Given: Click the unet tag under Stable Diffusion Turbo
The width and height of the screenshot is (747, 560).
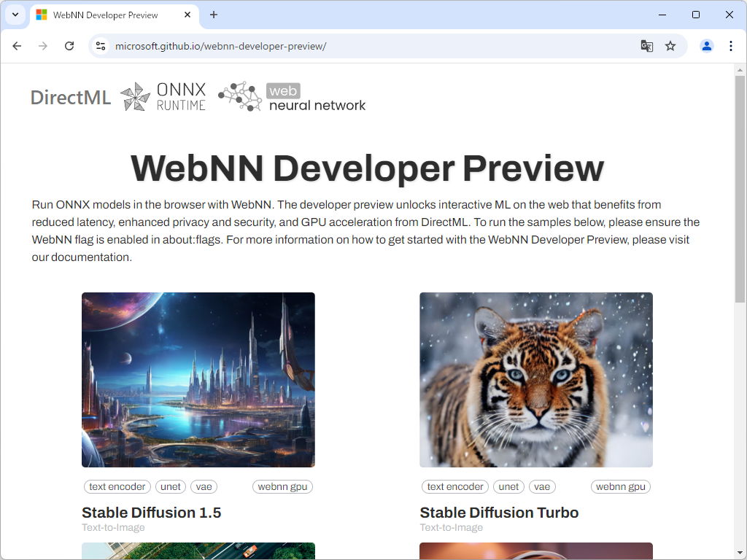Looking at the screenshot, I should pos(508,486).
